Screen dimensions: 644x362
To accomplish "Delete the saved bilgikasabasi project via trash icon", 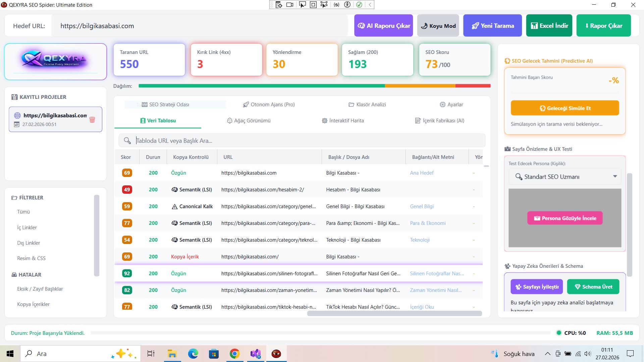I will [92, 120].
